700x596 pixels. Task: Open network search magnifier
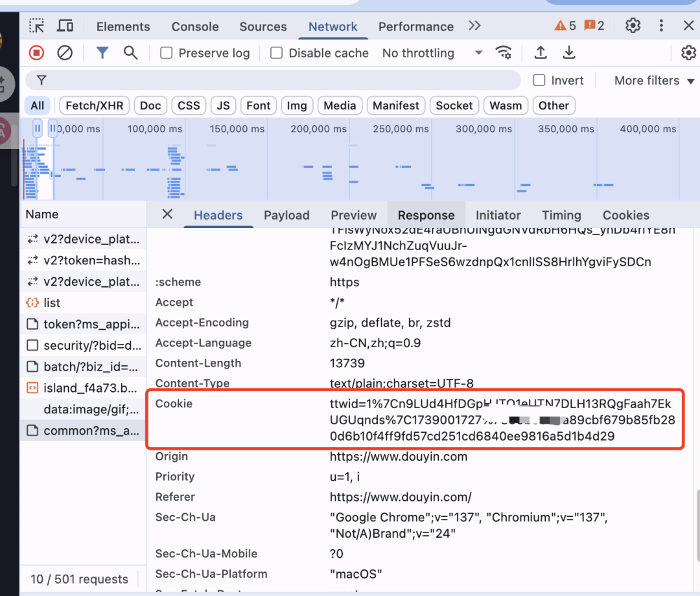pyautogui.click(x=130, y=53)
